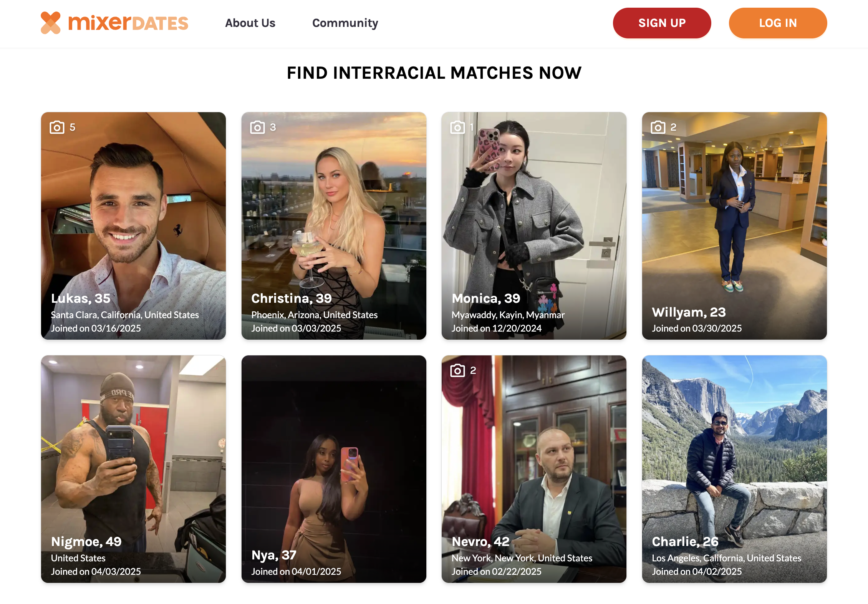The height and width of the screenshot is (604, 868).
Task: Open Nya, 37 profile card
Action: 334,469
